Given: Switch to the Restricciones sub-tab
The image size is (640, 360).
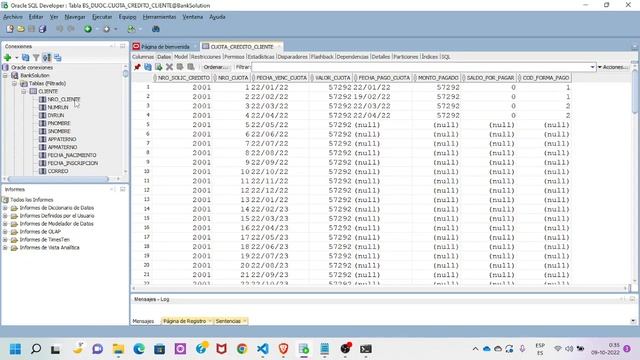Looking at the screenshot, I should click(x=206, y=57).
